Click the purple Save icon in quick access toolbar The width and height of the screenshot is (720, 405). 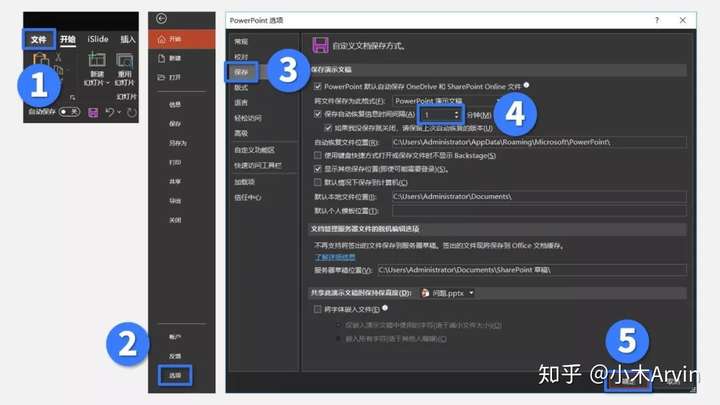tap(93, 112)
